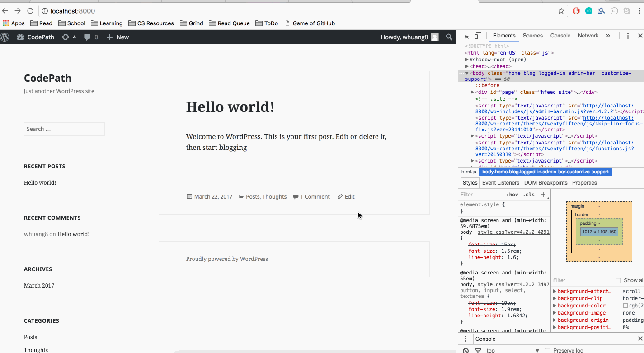Expand the background-clip computed property
644x353 pixels.
(555, 298)
